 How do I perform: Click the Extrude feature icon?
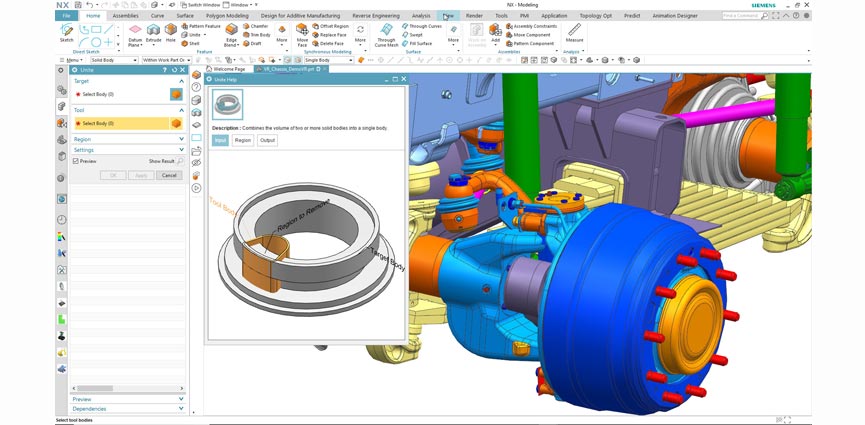click(x=153, y=34)
